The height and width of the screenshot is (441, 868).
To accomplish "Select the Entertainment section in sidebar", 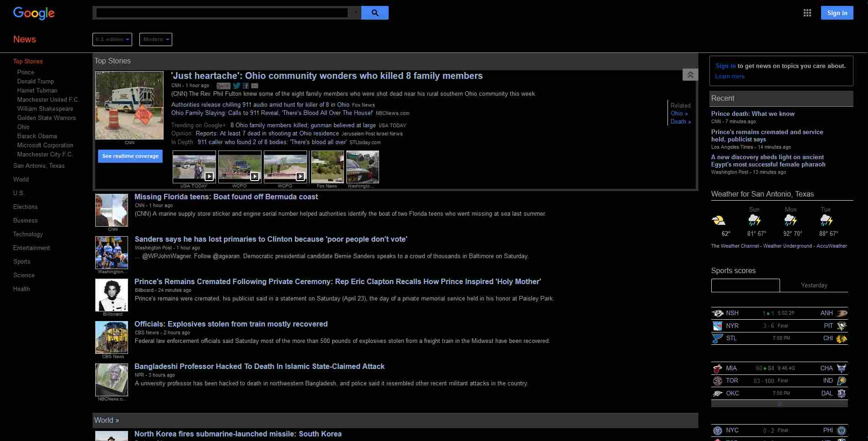I will click(31, 248).
